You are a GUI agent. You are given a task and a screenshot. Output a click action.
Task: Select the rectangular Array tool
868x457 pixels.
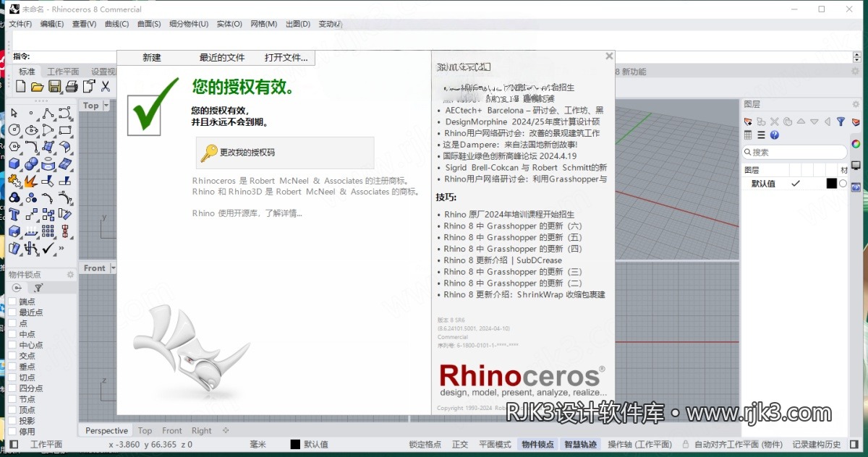click(48, 231)
